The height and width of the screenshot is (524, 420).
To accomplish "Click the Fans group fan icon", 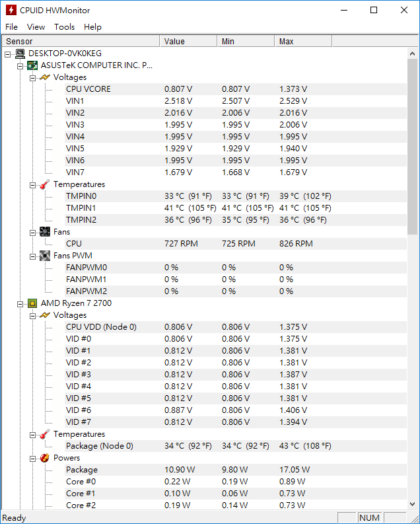I will tap(45, 232).
